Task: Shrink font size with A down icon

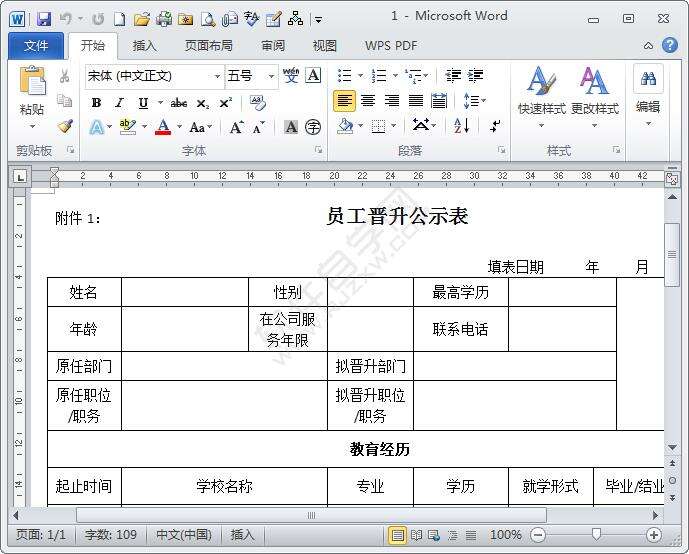Action: coord(258,127)
